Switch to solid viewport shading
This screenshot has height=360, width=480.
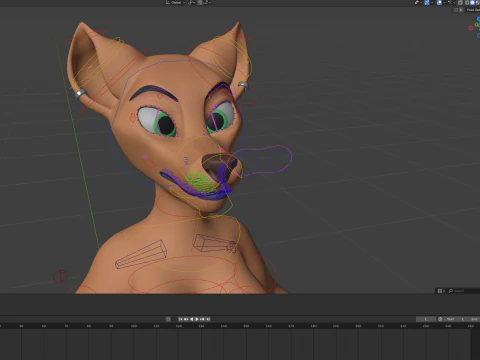click(x=473, y=2)
